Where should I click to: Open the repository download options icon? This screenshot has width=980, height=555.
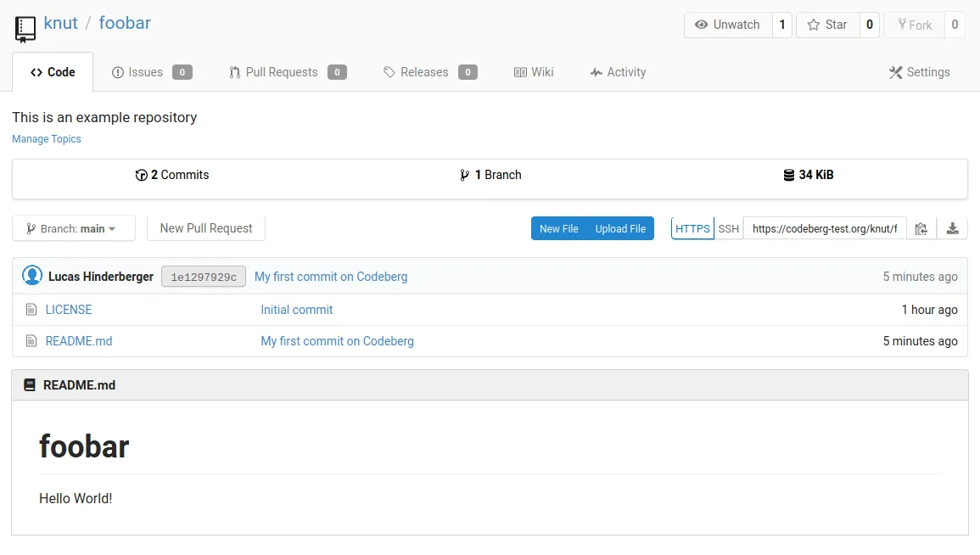pos(952,227)
